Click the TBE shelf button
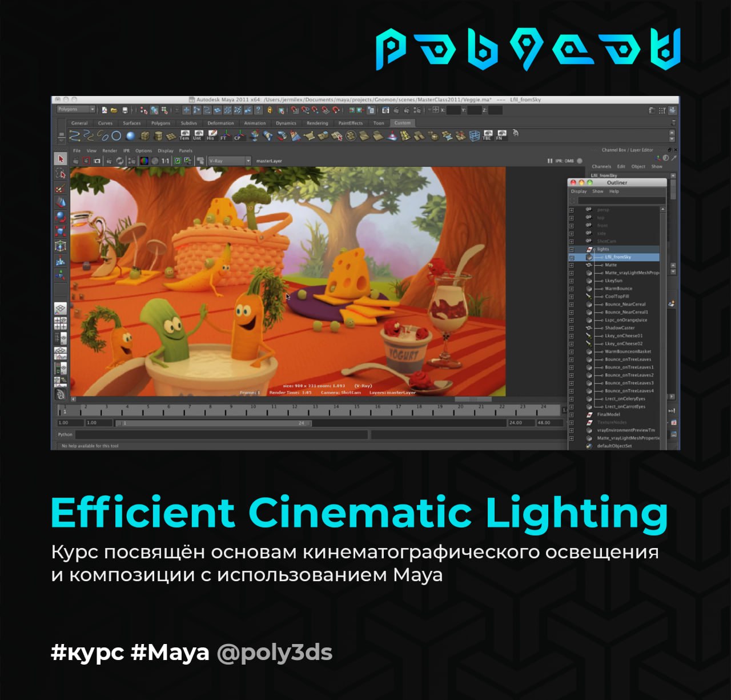Screen dimensions: 731x700 pos(488,135)
